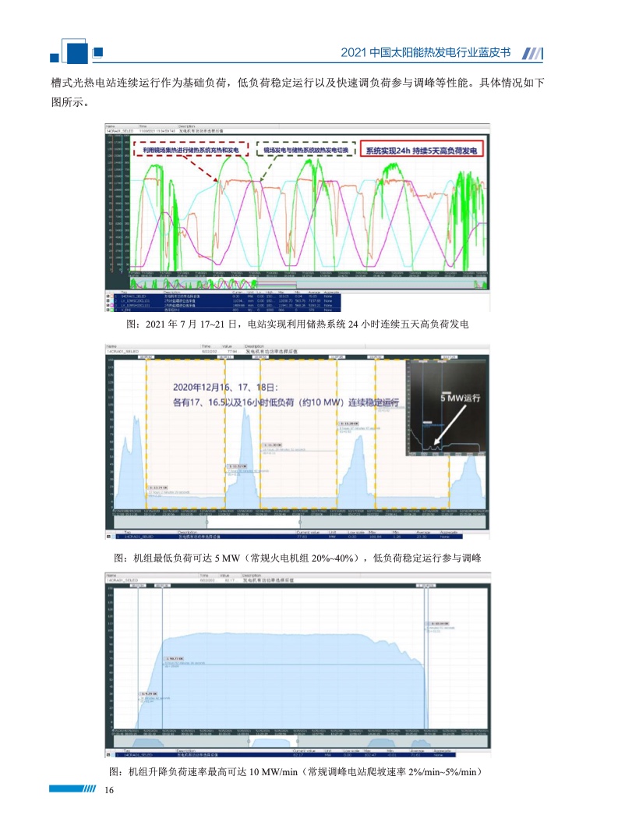The image size is (618, 840).
Task: Click the left handle of second chart's overview range
Action: click(x=205, y=519)
